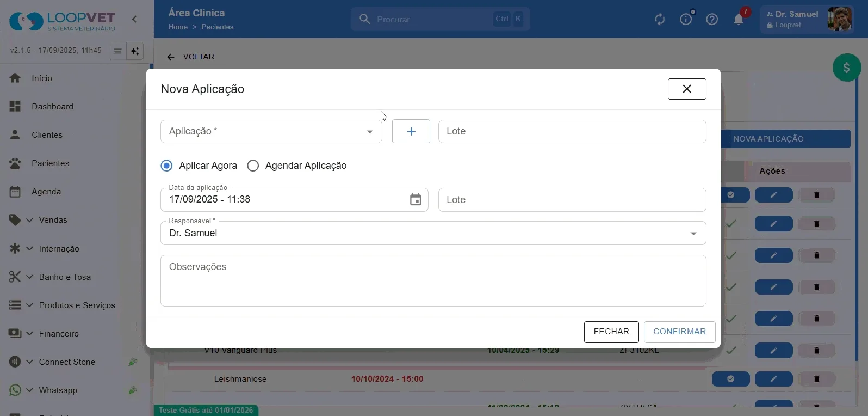
Task: Open the notifications bell
Action: point(739,20)
